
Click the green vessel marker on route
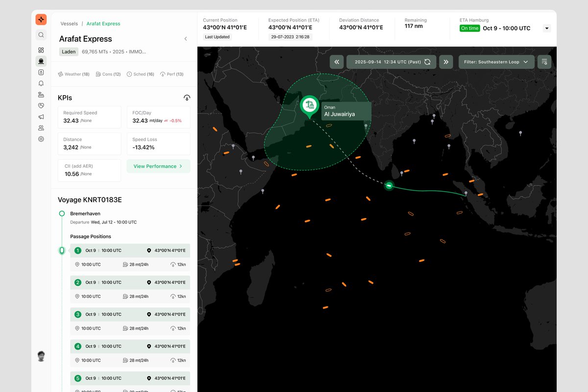pyautogui.click(x=389, y=185)
